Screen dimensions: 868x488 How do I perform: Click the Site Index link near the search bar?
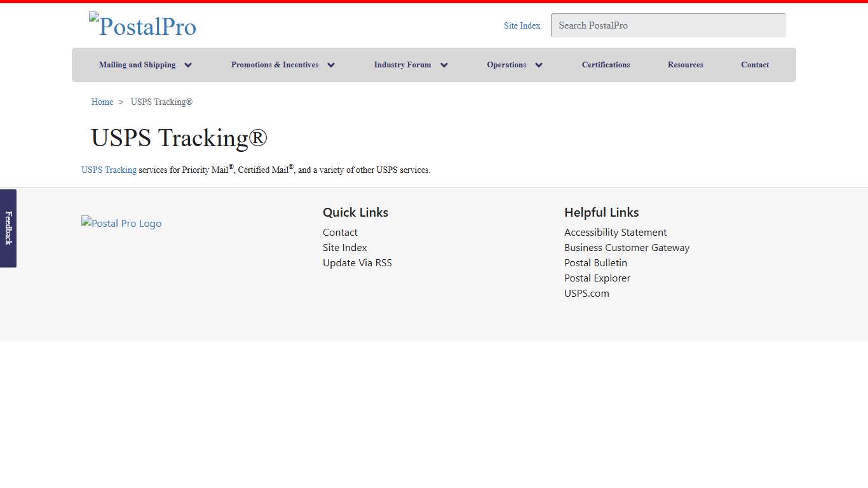click(522, 25)
